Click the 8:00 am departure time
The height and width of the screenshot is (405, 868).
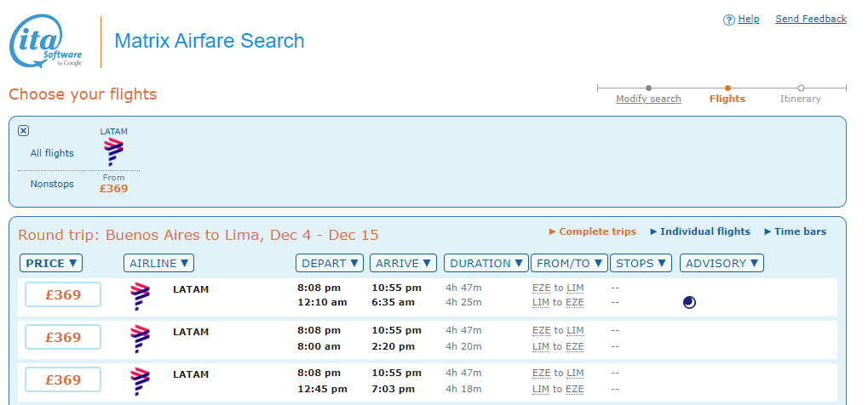click(x=319, y=346)
